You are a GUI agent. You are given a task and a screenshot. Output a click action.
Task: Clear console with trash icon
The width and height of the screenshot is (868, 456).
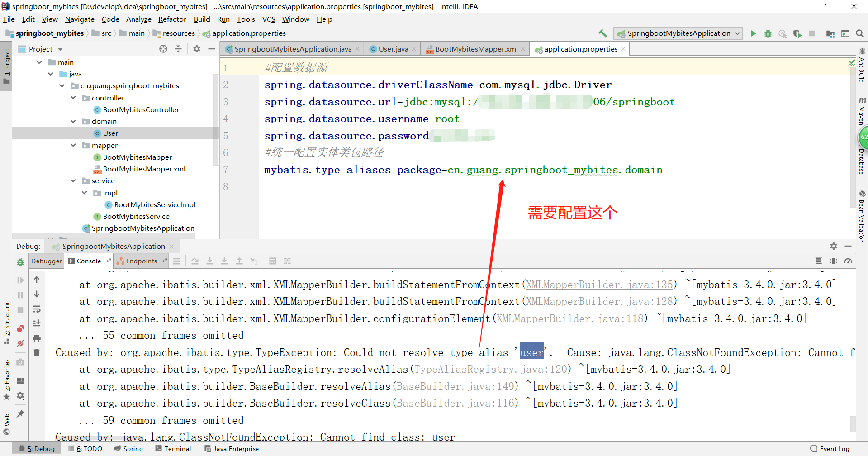pos(37,352)
